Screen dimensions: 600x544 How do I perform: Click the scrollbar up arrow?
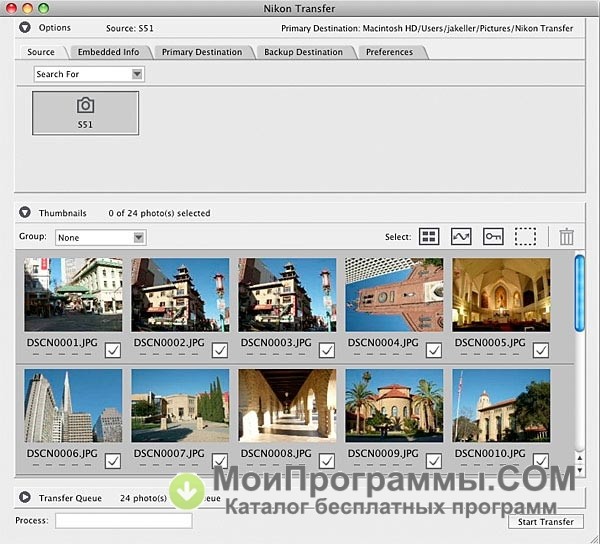click(580, 458)
